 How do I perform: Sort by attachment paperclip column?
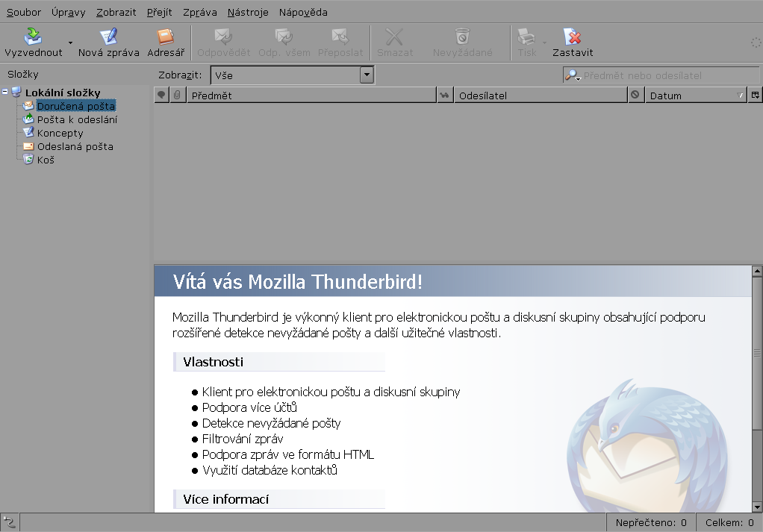pyautogui.click(x=177, y=96)
